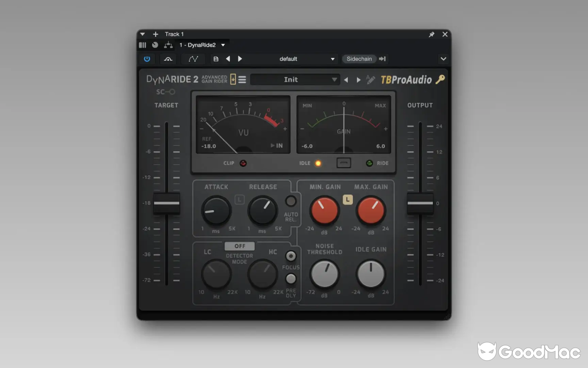
Task: Toggle the SC sidechain switch
Action: 165,92
